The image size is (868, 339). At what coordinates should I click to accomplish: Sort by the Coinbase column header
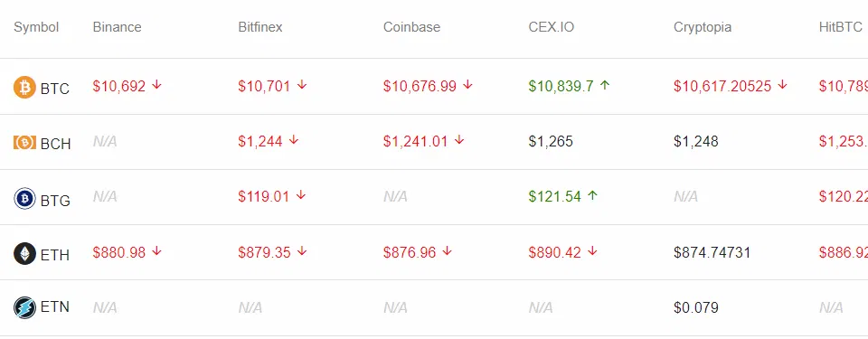pos(412,27)
